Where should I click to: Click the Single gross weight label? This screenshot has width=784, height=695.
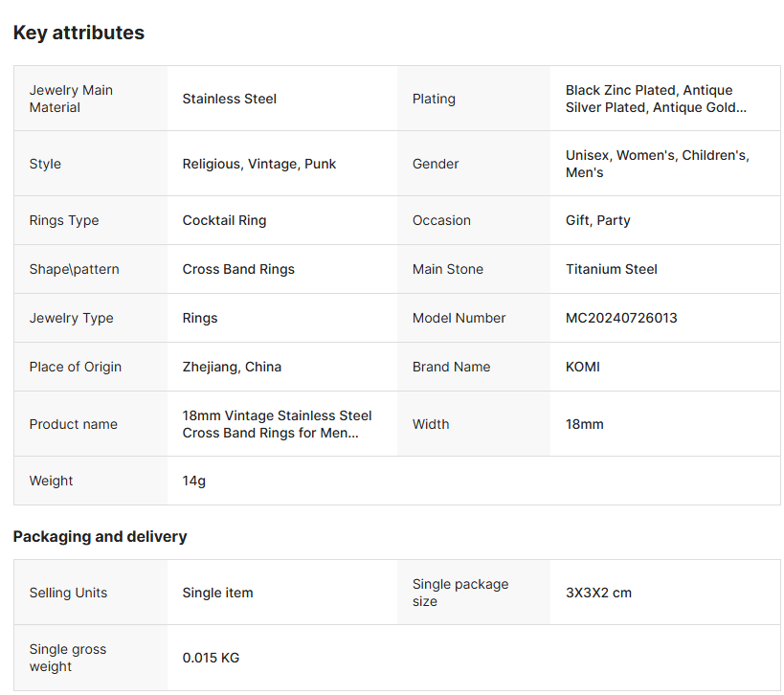[x=67, y=658]
